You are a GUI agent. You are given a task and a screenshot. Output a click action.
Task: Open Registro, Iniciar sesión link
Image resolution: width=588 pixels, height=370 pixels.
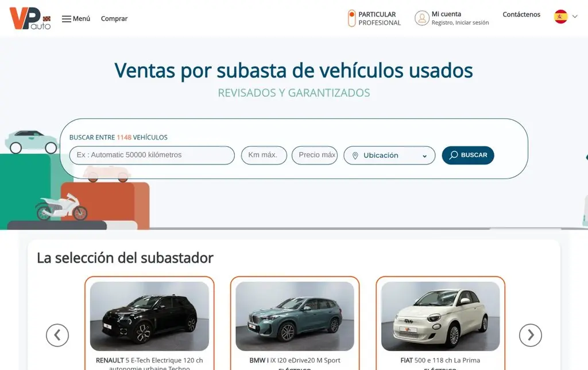[460, 22]
